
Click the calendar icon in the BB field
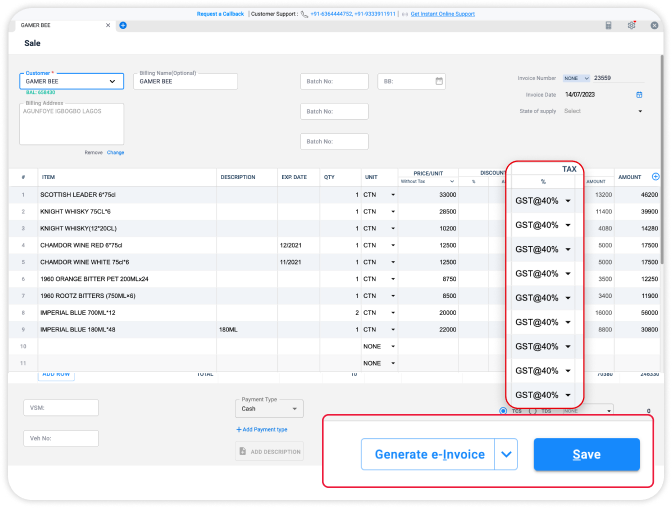tap(439, 81)
